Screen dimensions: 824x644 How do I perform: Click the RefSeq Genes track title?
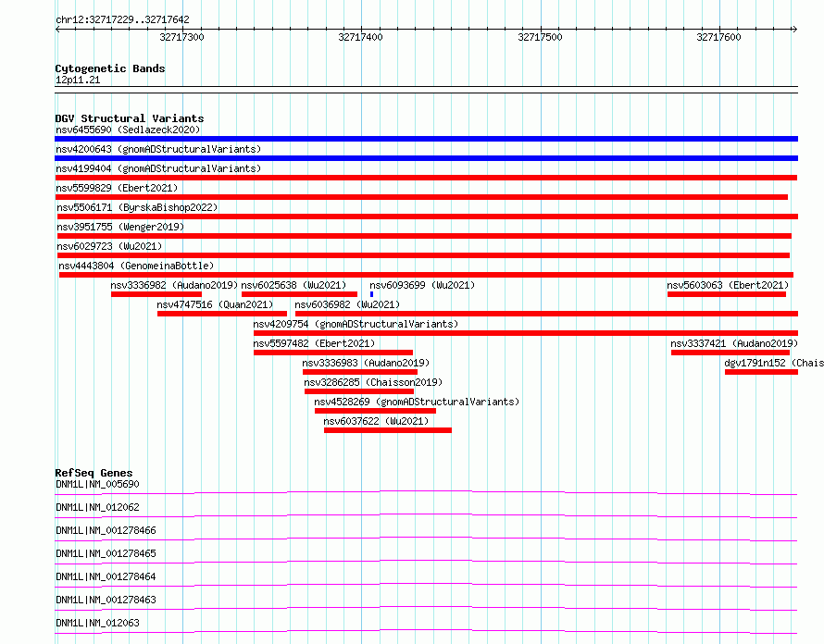(94, 473)
